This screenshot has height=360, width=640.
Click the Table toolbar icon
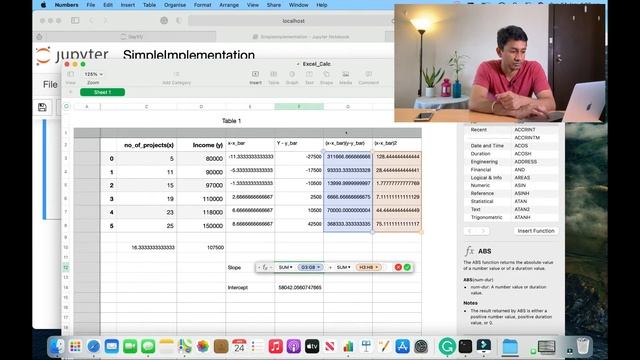click(x=273, y=74)
